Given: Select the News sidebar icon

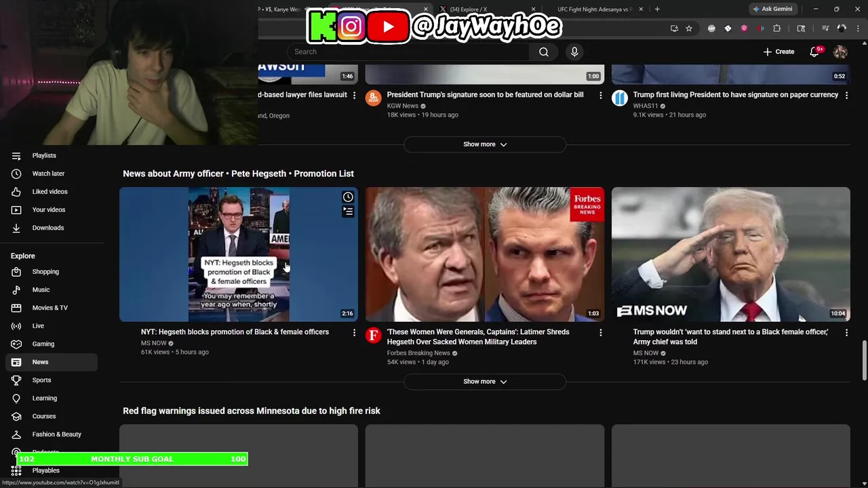Looking at the screenshot, I should (x=16, y=362).
